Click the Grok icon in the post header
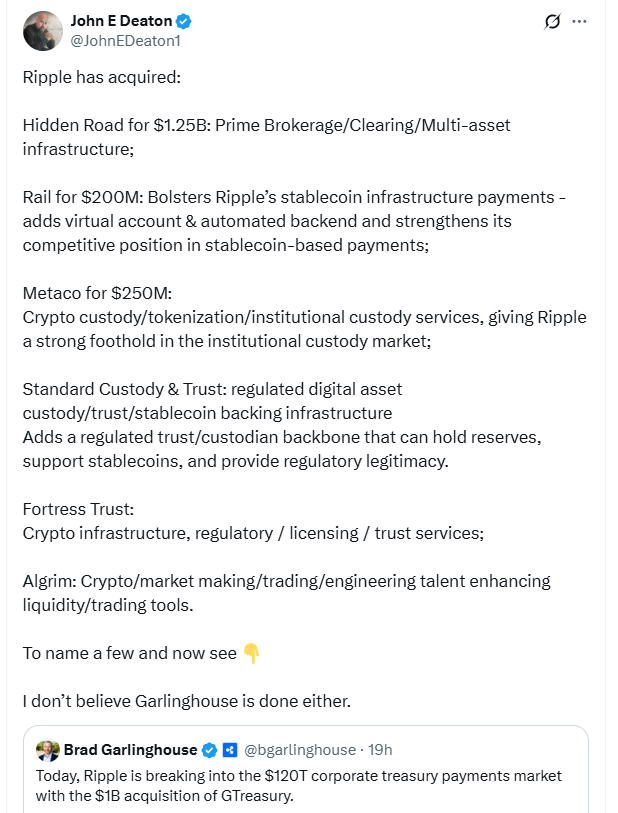The height and width of the screenshot is (813, 618). pyautogui.click(x=555, y=20)
